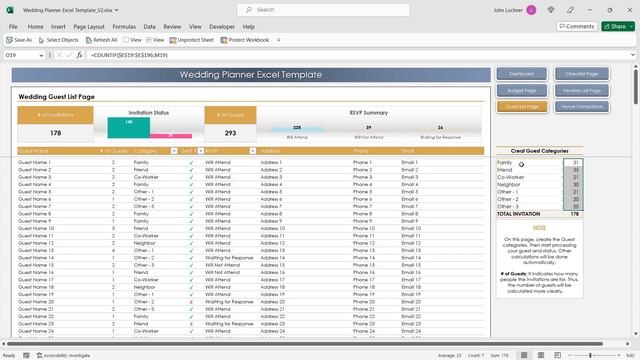Open the Formulas tab
640x360 pixels.
coord(124,27)
